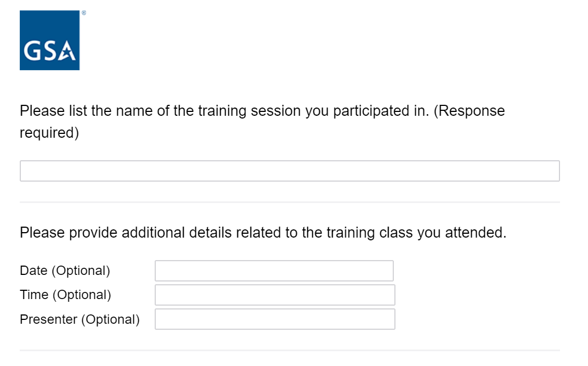Image resolution: width=588 pixels, height=366 pixels.
Task: Click the "Time (Optional)" label
Action: [65, 295]
